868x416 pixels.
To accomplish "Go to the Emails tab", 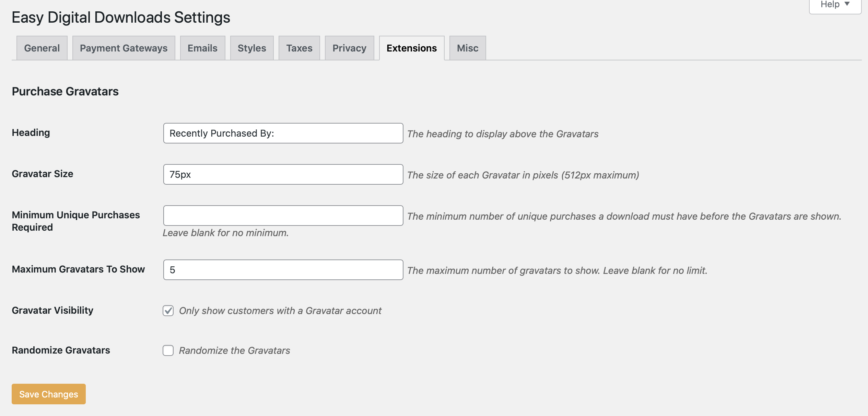I will pyautogui.click(x=202, y=48).
